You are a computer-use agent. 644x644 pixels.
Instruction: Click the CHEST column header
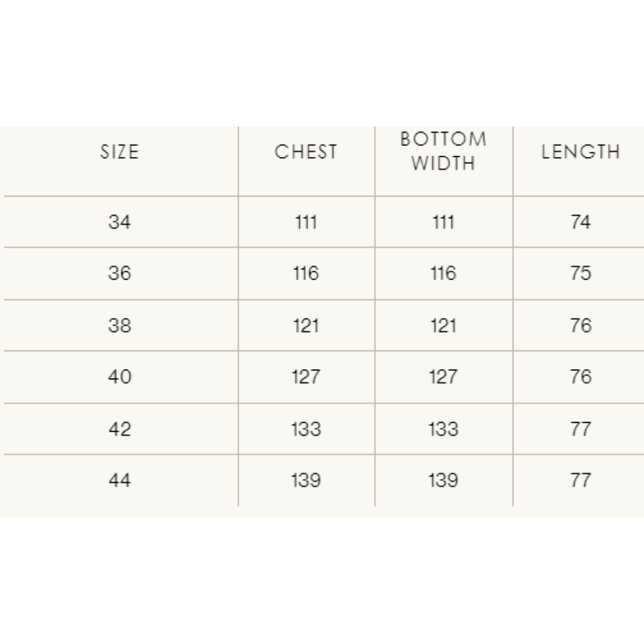click(x=306, y=152)
